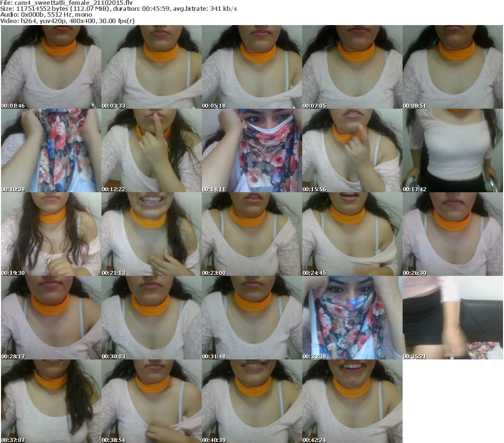Pick the 00:19:30 frame
The image size is (504, 443).
[x=51, y=234]
